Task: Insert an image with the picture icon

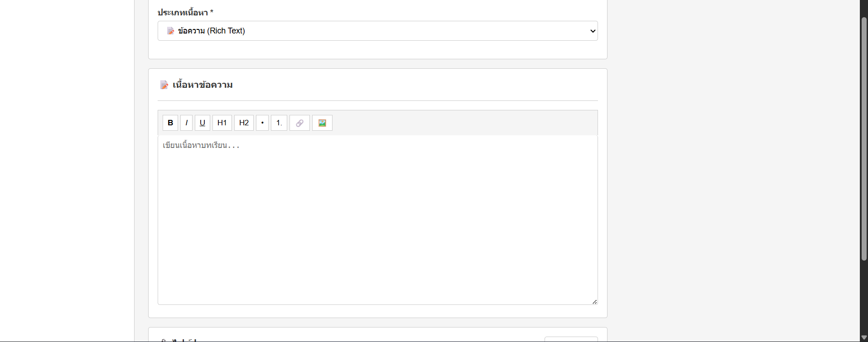Action: (x=322, y=123)
